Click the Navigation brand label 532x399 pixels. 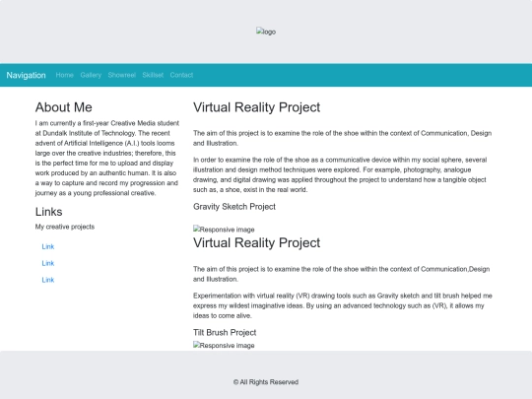(27, 75)
